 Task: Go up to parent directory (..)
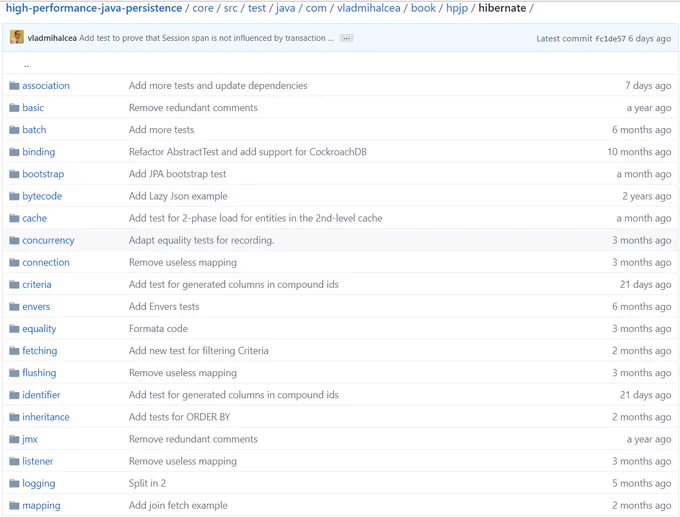tap(26, 65)
